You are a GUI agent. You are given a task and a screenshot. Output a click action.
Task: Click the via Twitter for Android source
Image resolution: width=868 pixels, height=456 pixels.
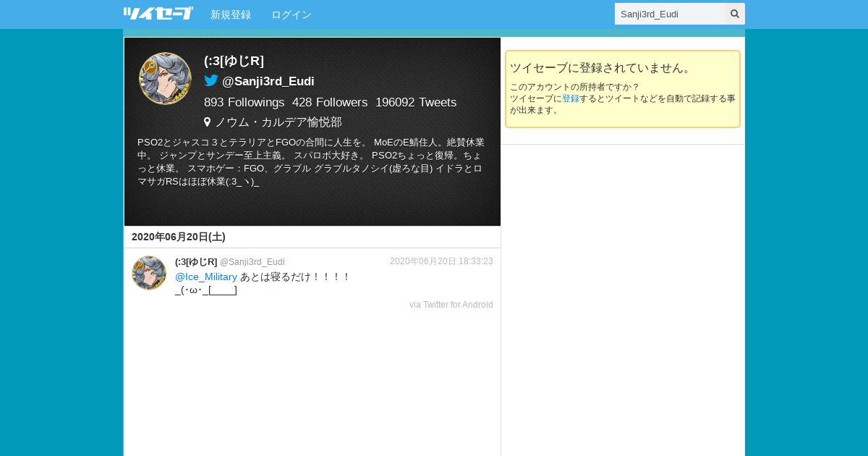(451, 305)
